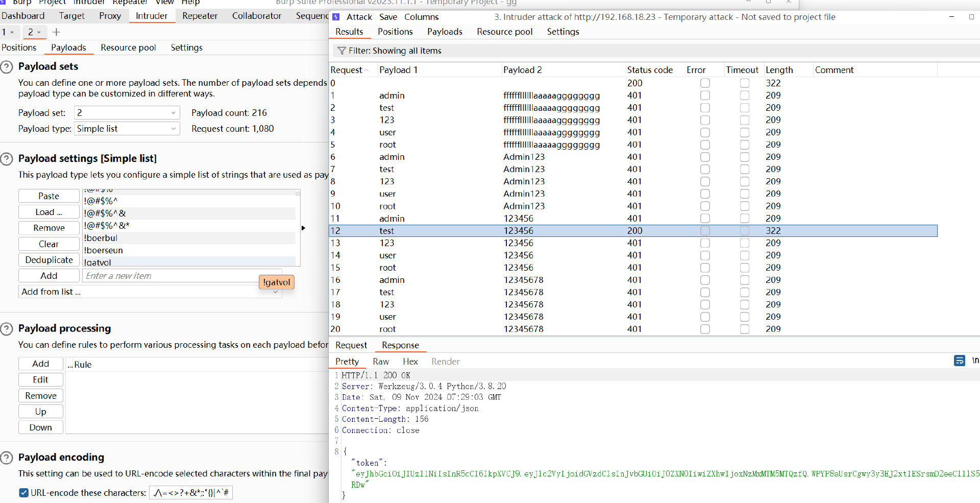Open the Payload set dropdown
The image size is (980, 503).
tap(127, 113)
